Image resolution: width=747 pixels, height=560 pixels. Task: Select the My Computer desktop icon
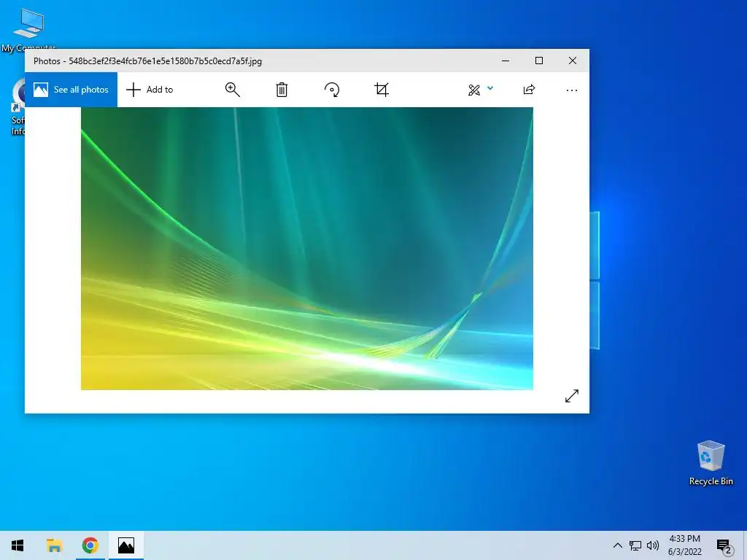coord(28,31)
